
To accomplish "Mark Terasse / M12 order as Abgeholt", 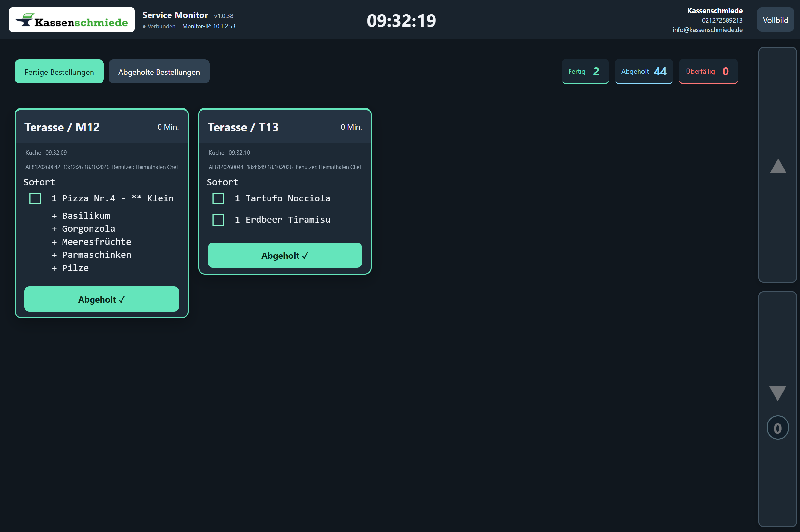I will 102,299.
